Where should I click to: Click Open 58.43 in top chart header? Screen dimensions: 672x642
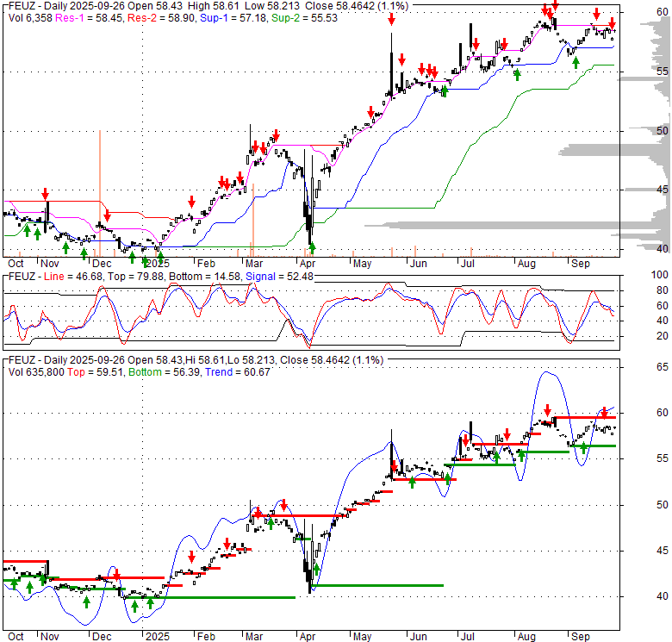[x=155, y=6]
